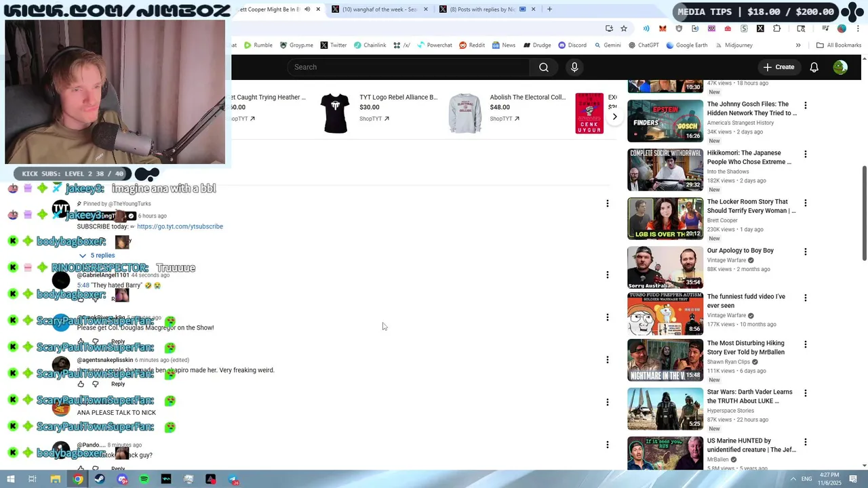Open a new browser tab
Viewport: 868px width, 488px height.
click(549, 9)
